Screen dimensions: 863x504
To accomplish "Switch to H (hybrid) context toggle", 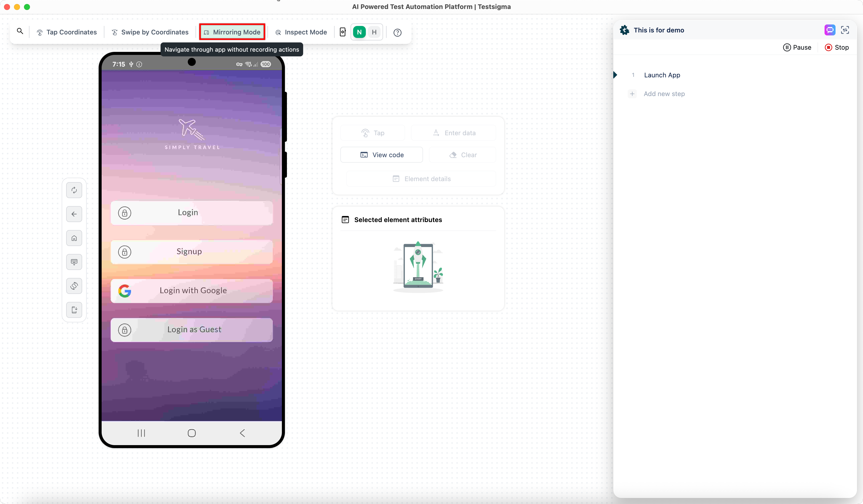I will [x=374, y=32].
